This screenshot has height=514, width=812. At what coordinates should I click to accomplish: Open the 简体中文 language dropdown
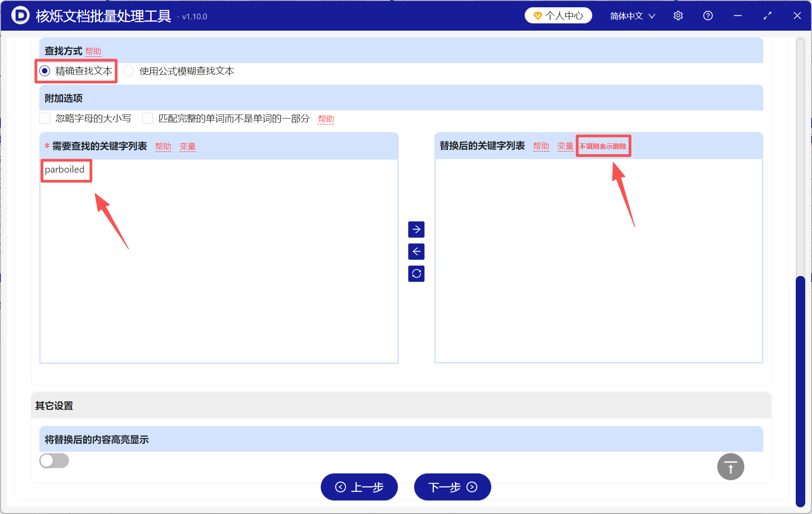point(632,15)
